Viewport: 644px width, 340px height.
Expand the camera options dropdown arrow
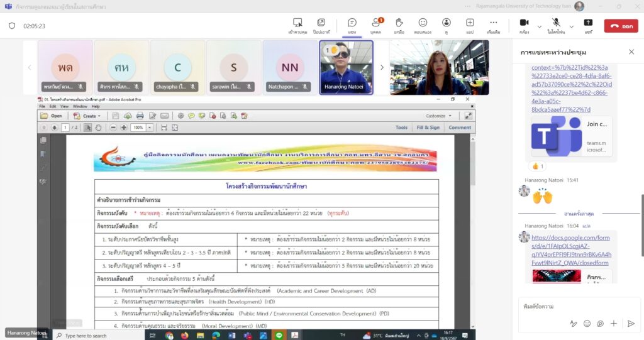[x=538, y=26]
